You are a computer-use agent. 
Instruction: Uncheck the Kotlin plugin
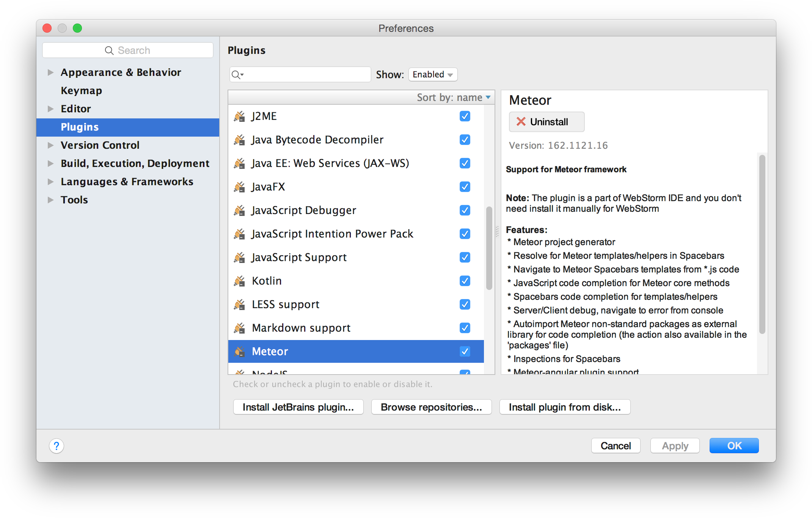point(465,281)
